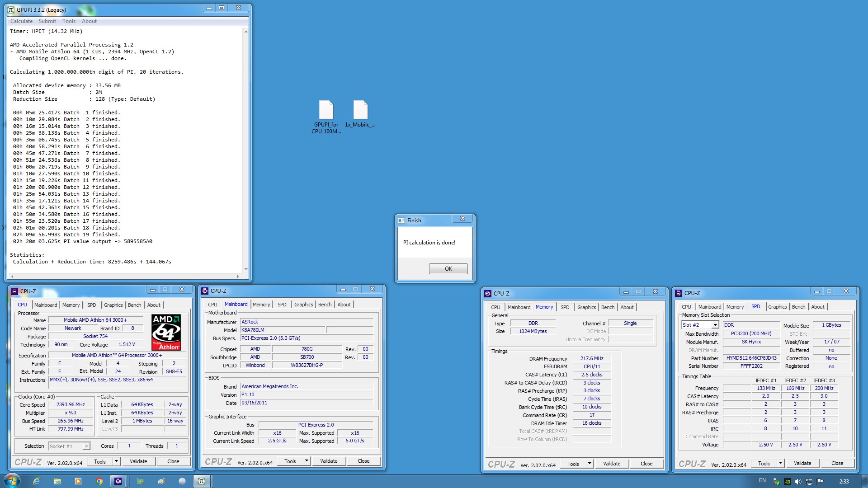Image resolution: width=868 pixels, height=488 pixels.
Task: Click the green circuit-board taskbar icon
Action: (x=141, y=481)
